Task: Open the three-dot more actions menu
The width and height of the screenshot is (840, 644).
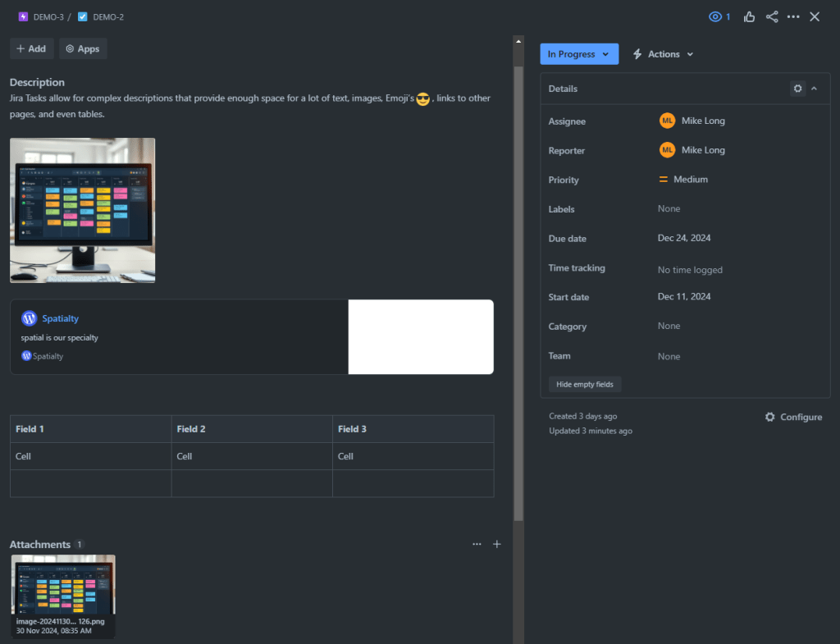Action: tap(793, 16)
